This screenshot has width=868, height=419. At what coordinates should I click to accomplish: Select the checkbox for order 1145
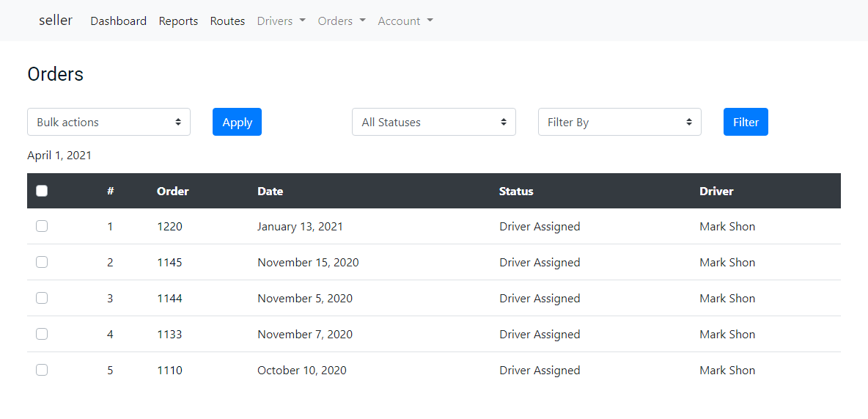point(42,262)
